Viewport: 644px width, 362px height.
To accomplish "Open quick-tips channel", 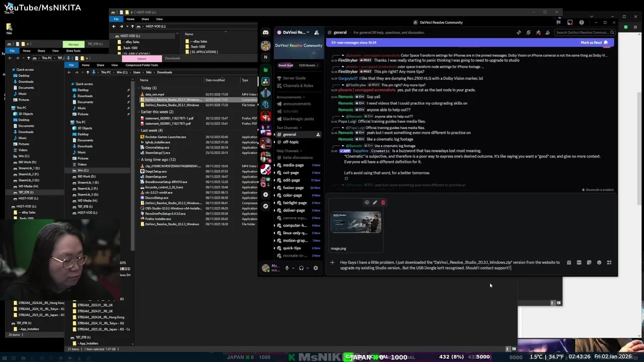I will pyautogui.click(x=298, y=248).
